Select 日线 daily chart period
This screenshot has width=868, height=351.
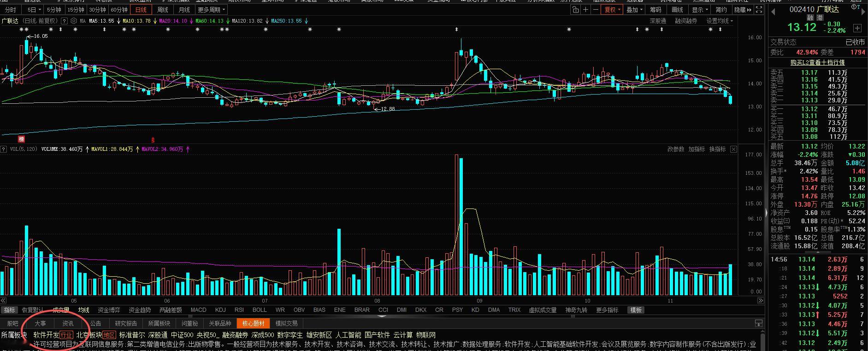[x=141, y=10]
